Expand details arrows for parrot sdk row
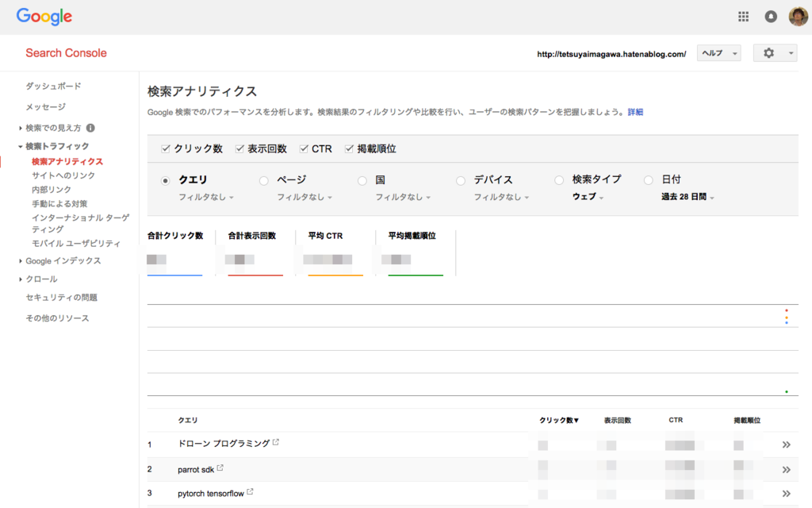Screen dimensions: 812x508 pos(786,470)
